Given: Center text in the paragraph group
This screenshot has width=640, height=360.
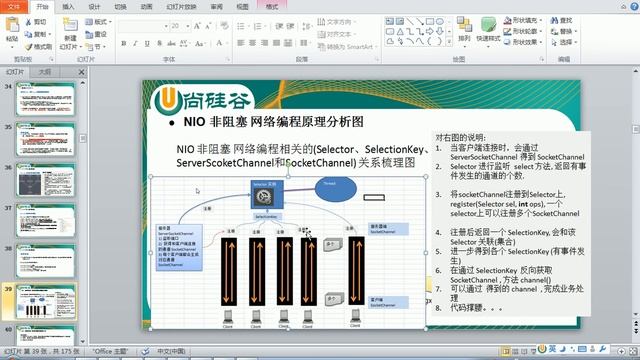Looking at the screenshot, I should pos(253,43).
